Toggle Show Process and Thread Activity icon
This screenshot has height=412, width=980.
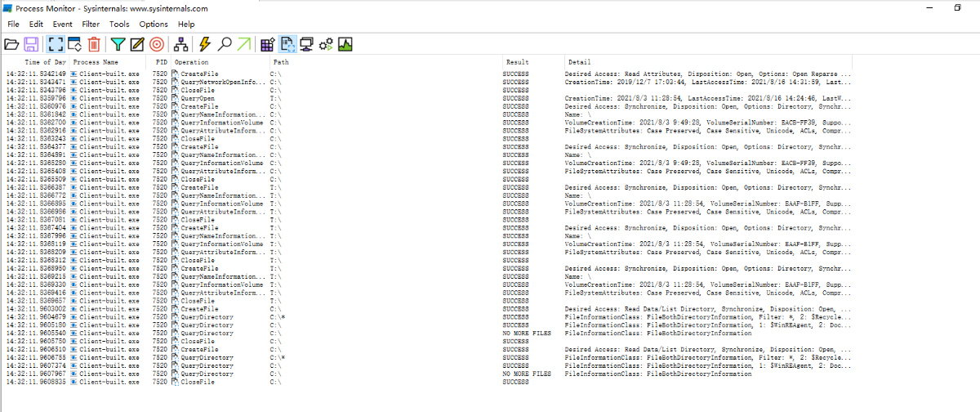click(x=327, y=44)
